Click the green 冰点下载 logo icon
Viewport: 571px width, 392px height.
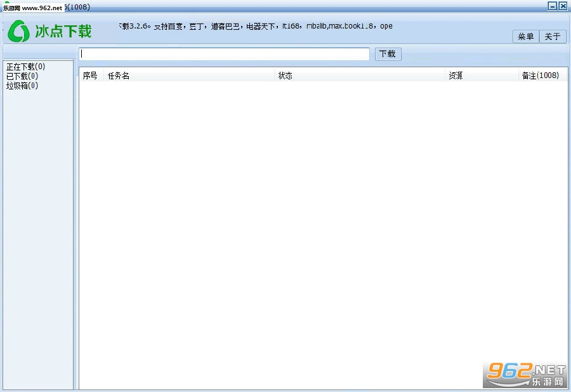click(18, 31)
